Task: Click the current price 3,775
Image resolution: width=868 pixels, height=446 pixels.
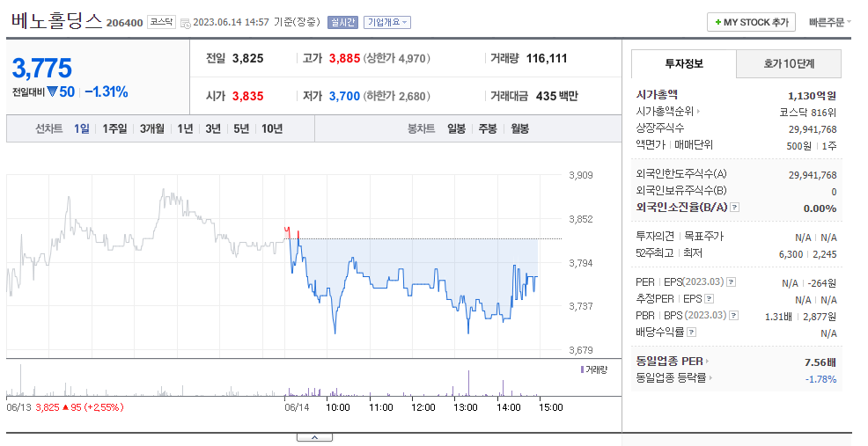Action: (x=42, y=69)
